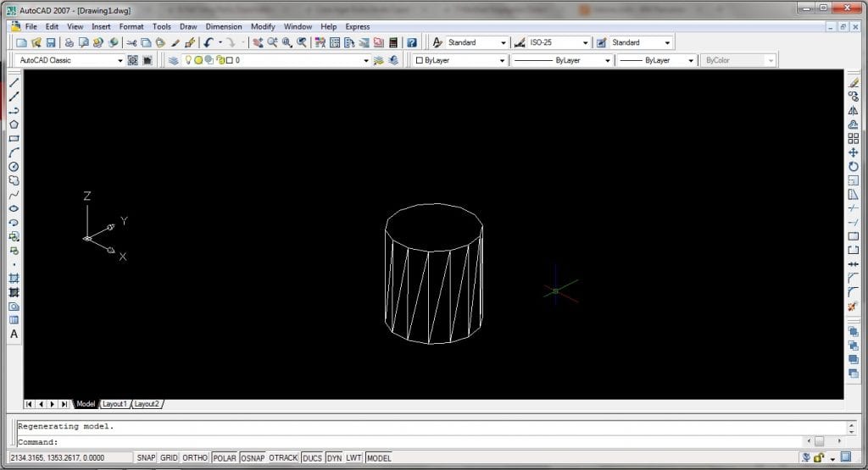This screenshot has height=470, width=868.
Task: Open the Layer Properties Manager icon
Action: (174, 61)
